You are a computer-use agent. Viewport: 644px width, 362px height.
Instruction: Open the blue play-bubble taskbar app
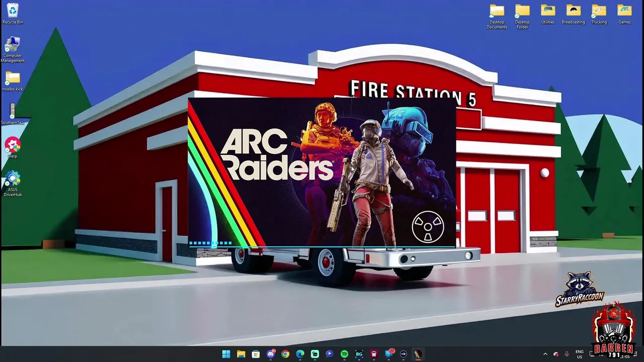pos(330,354)
